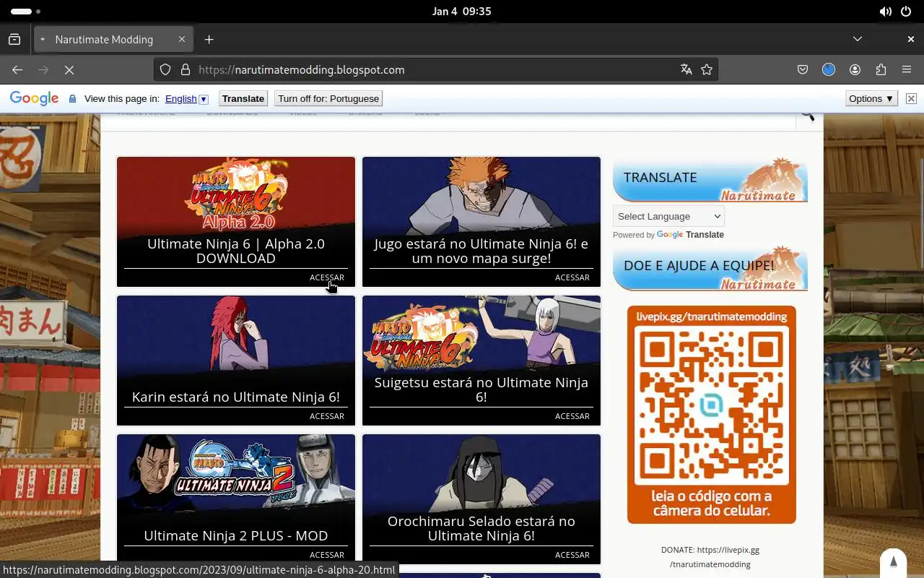Click ACESSAR under the Suigetsu post
The image size is (924, 578).
pyautogui.click(x=572, y=416)
